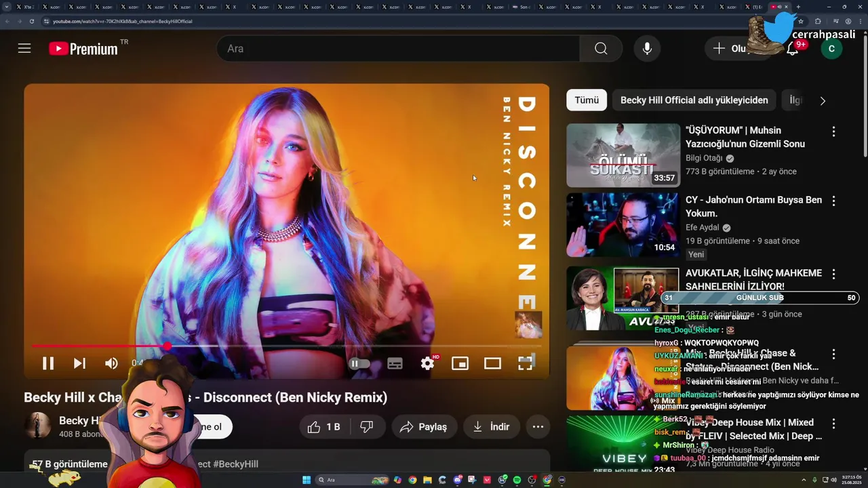Mute the video volume

point(111,363)
